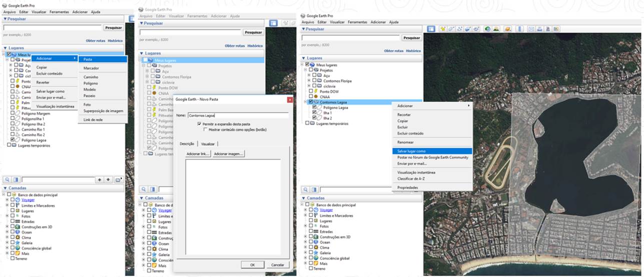Click magnifier icon above Camadas in right window
Viewport: 644px width, 277px height.
click(306, 189)
